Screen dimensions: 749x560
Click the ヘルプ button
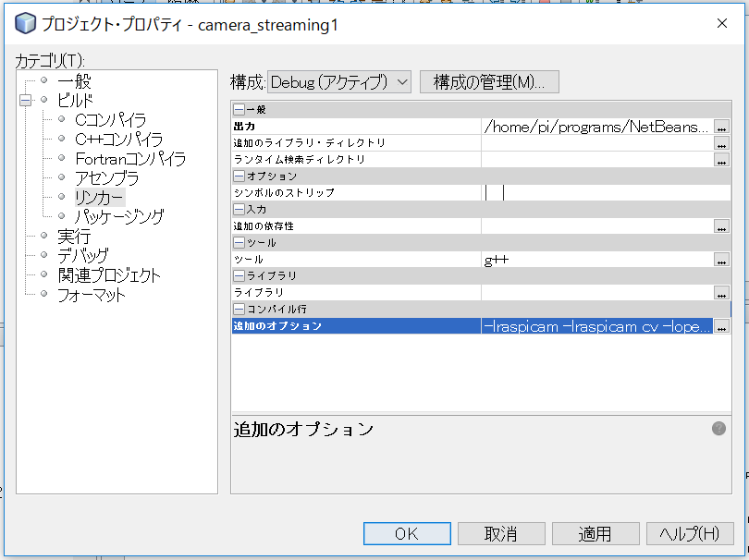(x=688, y=533)
